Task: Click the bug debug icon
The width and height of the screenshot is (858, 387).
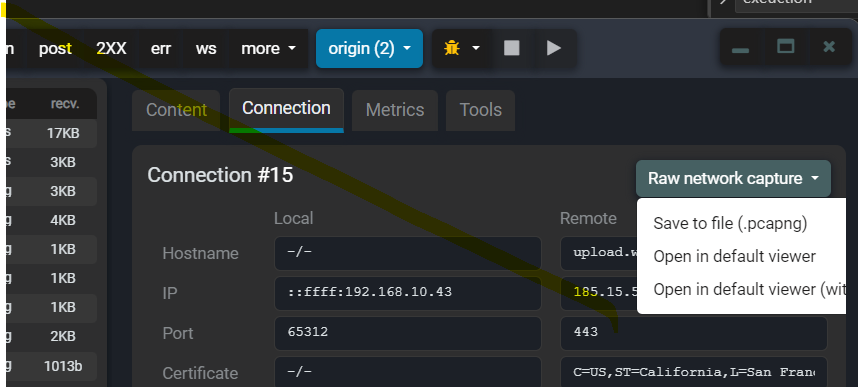Action: [x=451, y=49]
